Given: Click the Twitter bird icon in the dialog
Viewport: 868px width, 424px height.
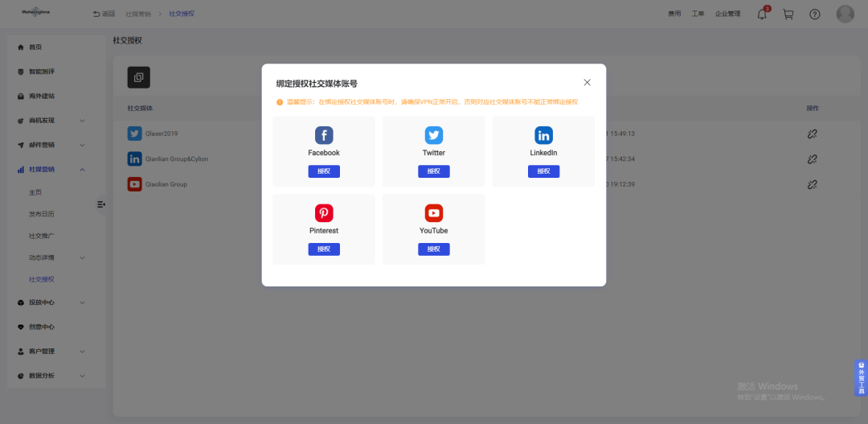Looking at the screenshot, I should click(433, 135).
